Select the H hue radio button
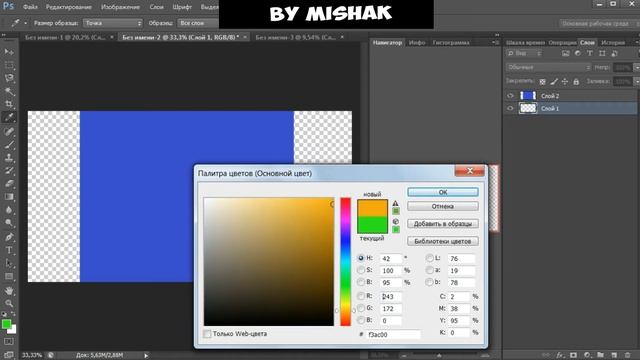This screenshot has width=640, height=360. 361,258
